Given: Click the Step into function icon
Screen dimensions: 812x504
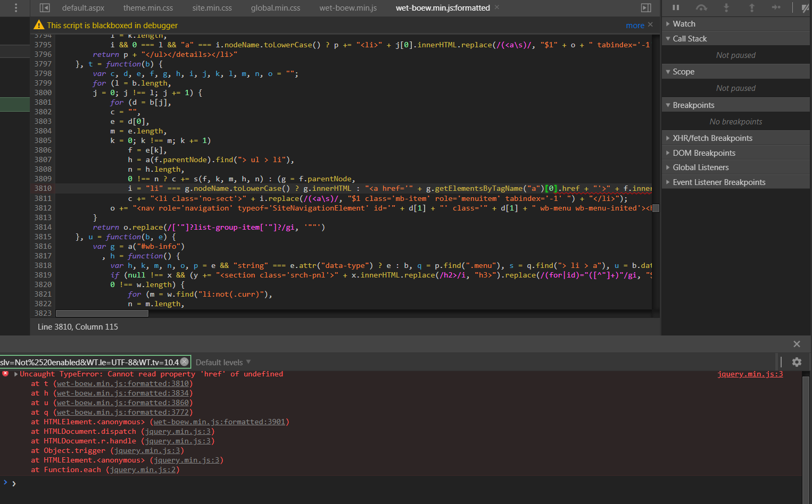Looking at the screenshot, I should [726, 7].
